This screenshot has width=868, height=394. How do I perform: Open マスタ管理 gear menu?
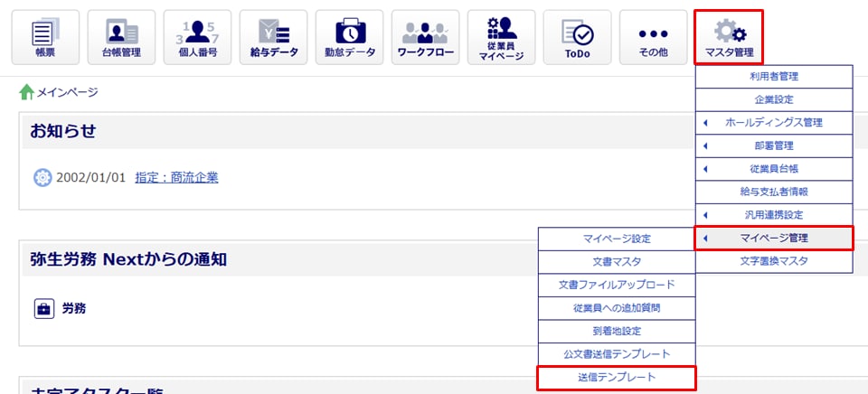(x=730, y=37)
